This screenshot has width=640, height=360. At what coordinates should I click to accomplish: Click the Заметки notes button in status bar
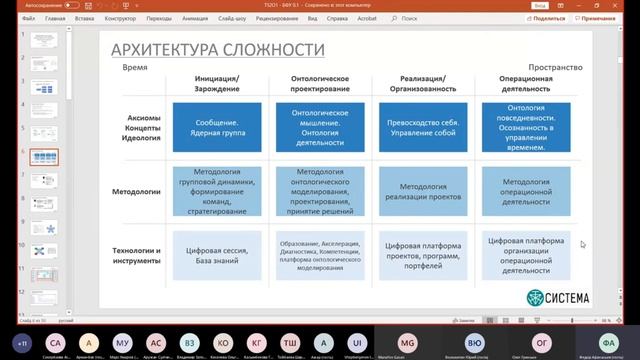pos(464,321)
